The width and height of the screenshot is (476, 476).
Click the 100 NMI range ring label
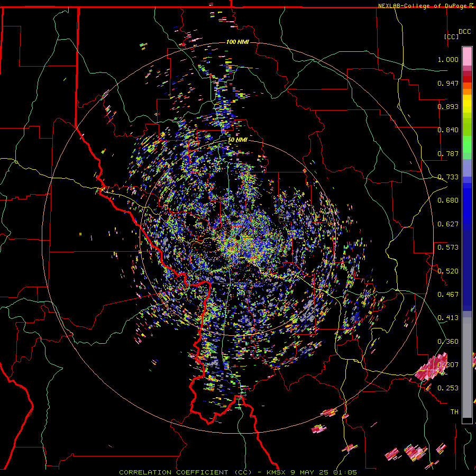[237, 42]
